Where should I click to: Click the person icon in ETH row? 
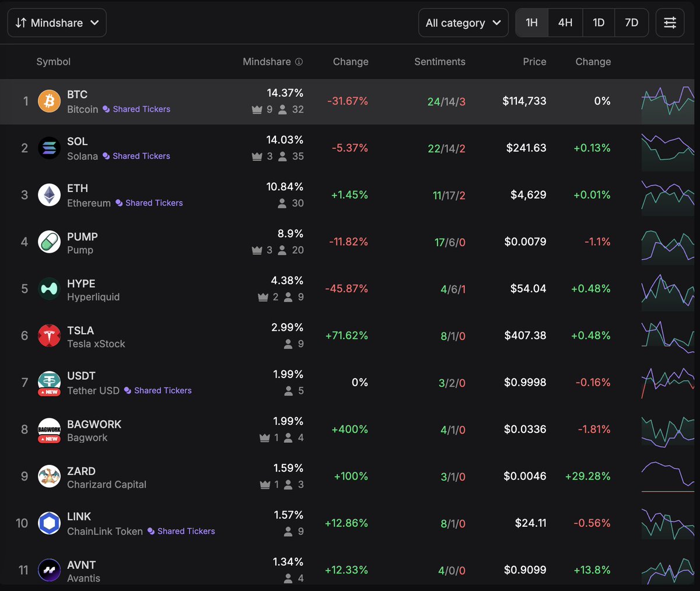coord(282,203)
